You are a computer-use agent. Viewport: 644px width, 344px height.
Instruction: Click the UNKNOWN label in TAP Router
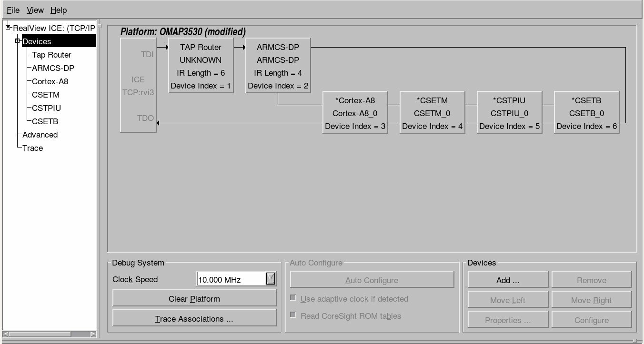click(201, 60)
